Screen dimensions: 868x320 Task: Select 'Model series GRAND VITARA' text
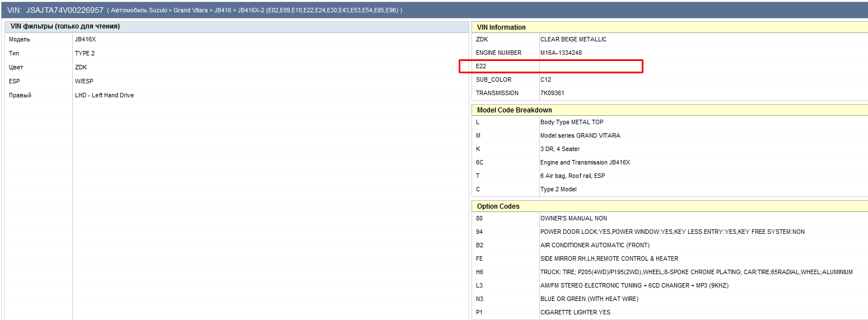point(580,136)
